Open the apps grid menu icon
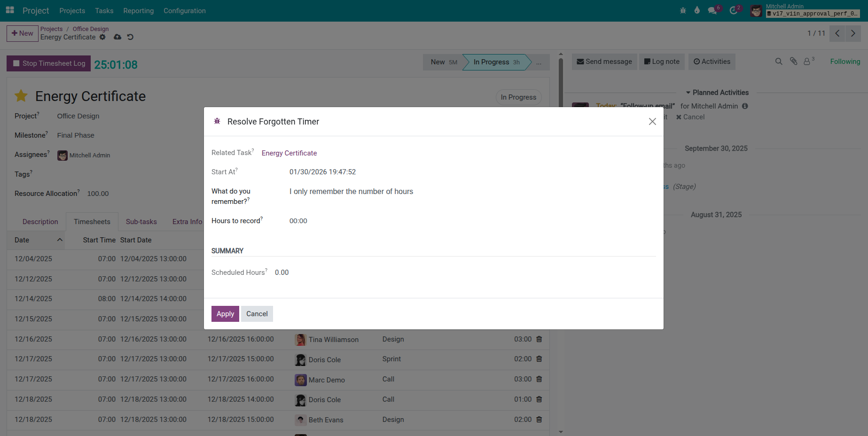 (10, 10)
